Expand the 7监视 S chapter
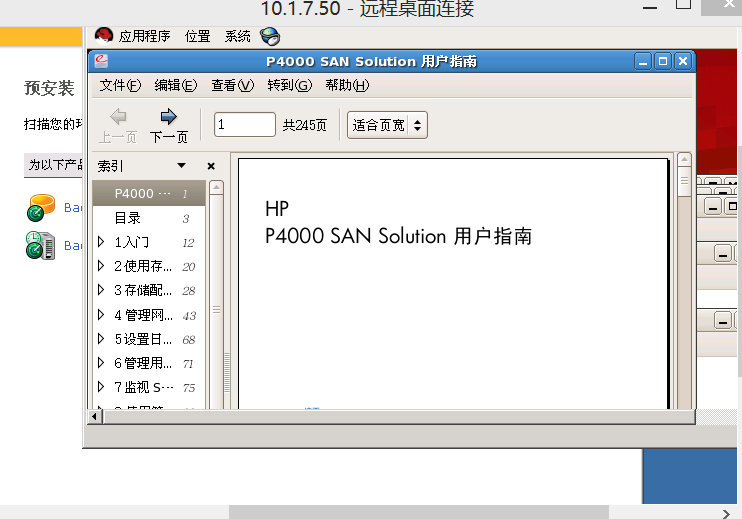 (x=101, y=387)
